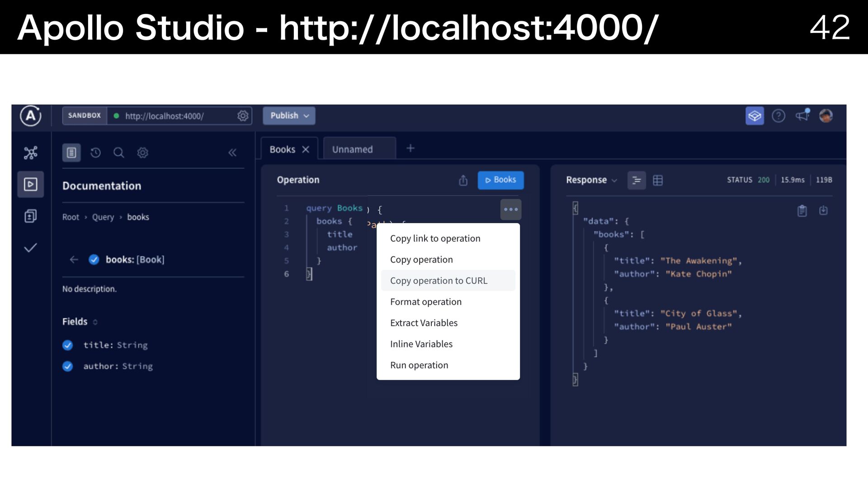Switch response to table view icon
The width and height of the screenshot is (868, 488).
pos(658,180)
